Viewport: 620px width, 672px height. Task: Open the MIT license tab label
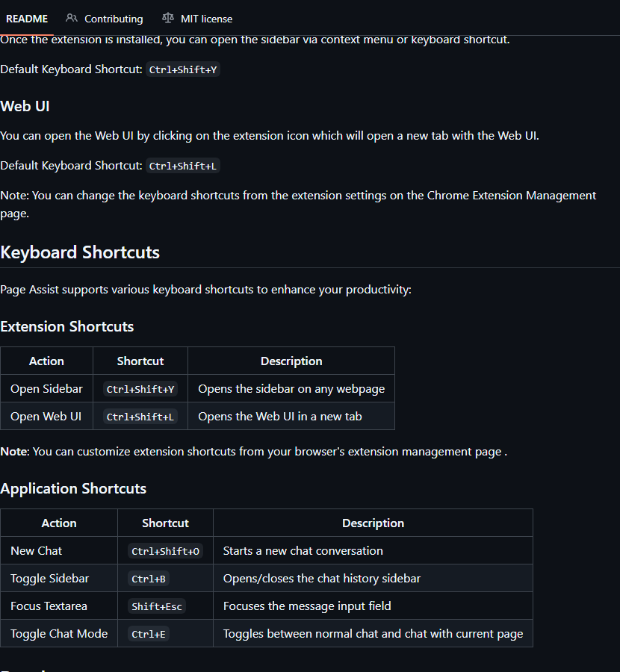coord(206,19)
